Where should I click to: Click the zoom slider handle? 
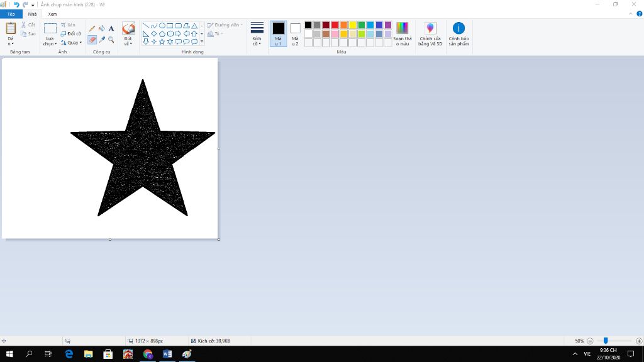tap(606, 341)
